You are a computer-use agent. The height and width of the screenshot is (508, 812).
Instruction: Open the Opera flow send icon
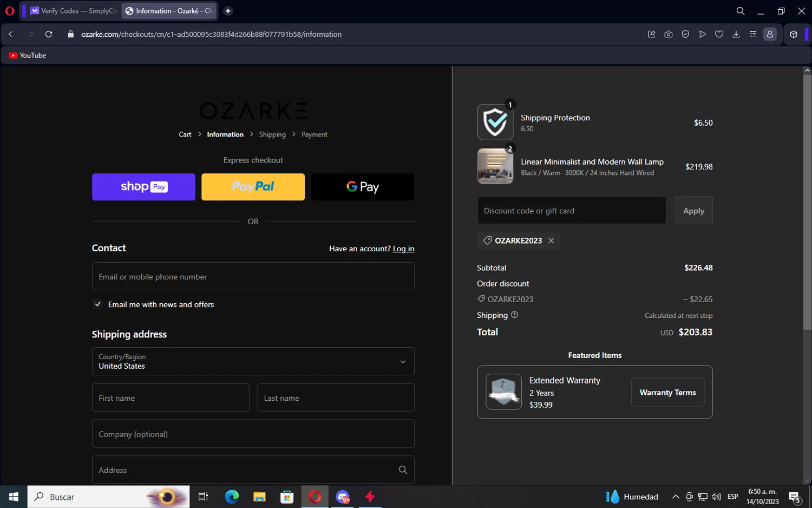click(702, 34)
